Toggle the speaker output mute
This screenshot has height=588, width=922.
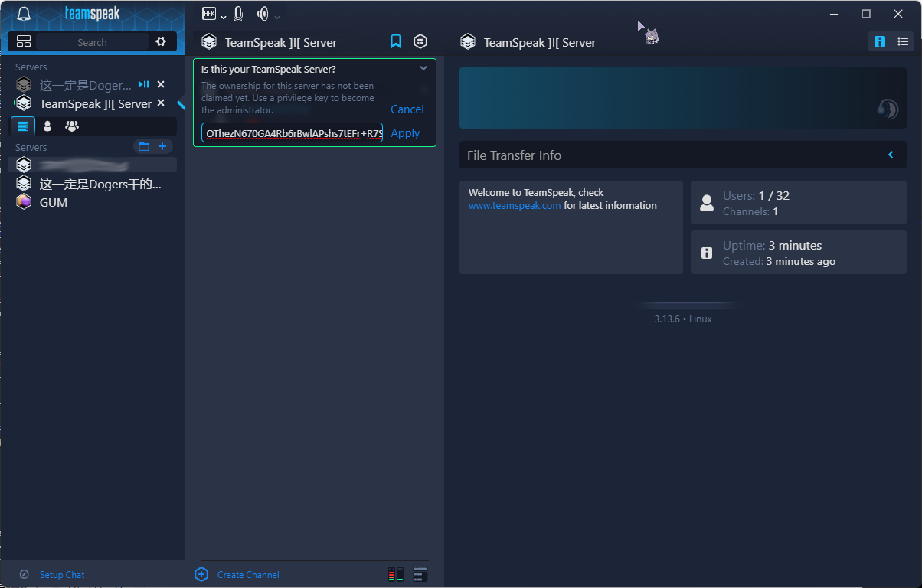(263, 14)
